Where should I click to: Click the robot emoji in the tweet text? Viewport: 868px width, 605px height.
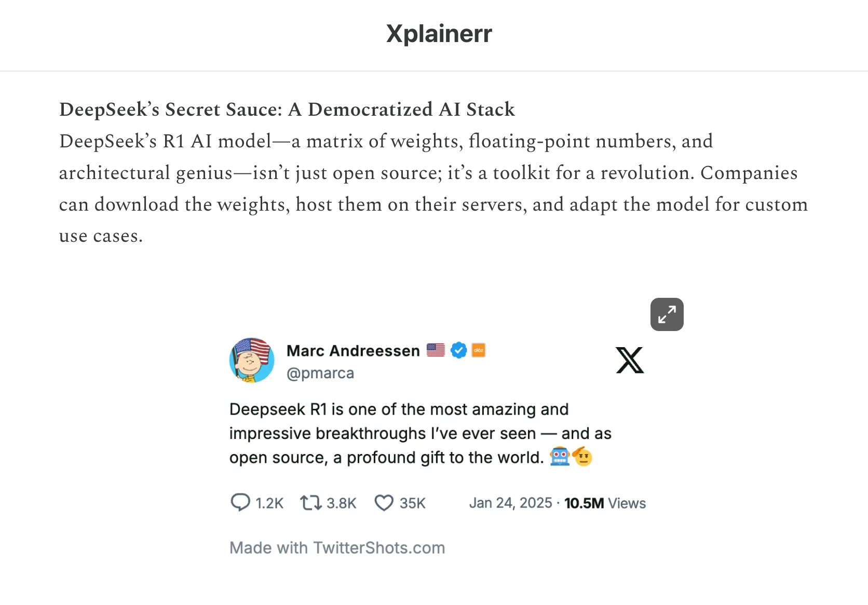pos(560,457)
